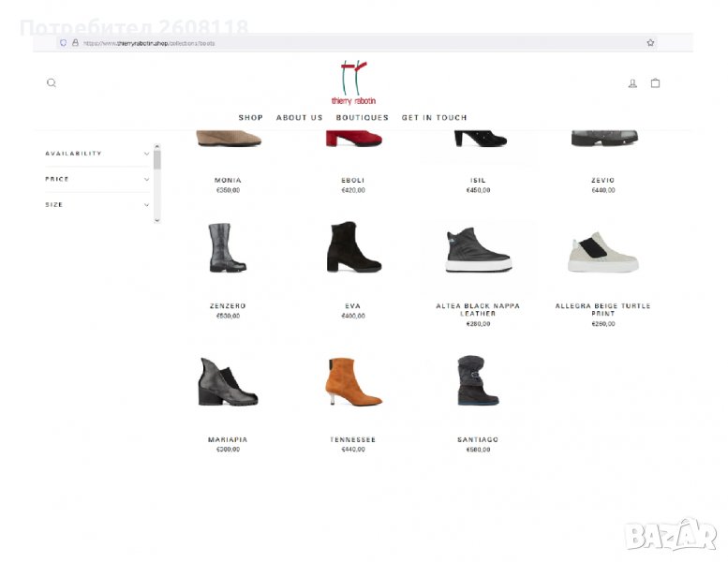Open the shopping bag cart icon

coord(655,82)
